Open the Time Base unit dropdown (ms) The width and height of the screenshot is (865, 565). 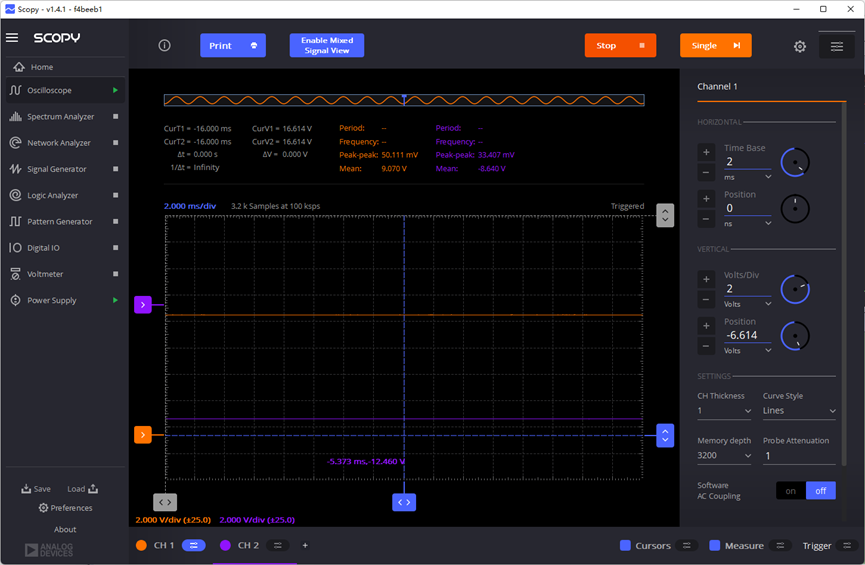pos(747,177)
